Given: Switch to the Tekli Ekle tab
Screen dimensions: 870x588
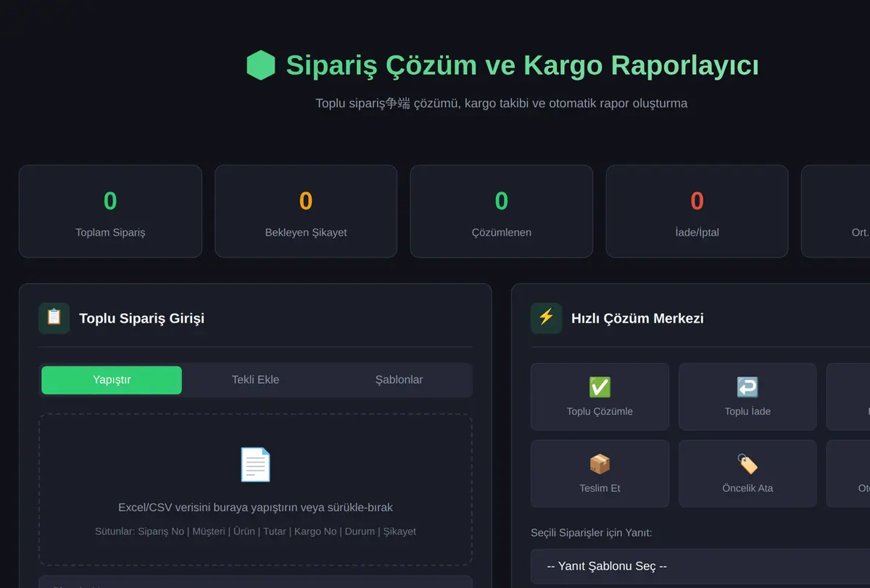Looking at the screenshot, I should [255, 380].
